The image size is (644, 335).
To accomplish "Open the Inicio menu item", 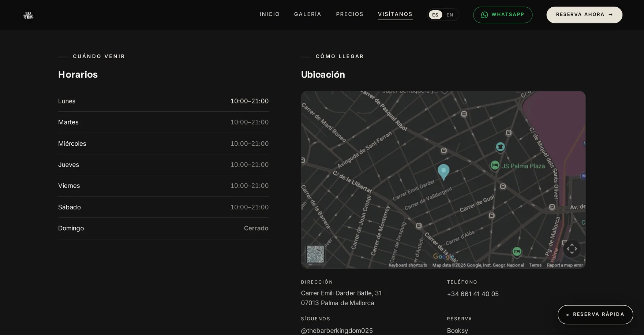I will tap(270, 14).
